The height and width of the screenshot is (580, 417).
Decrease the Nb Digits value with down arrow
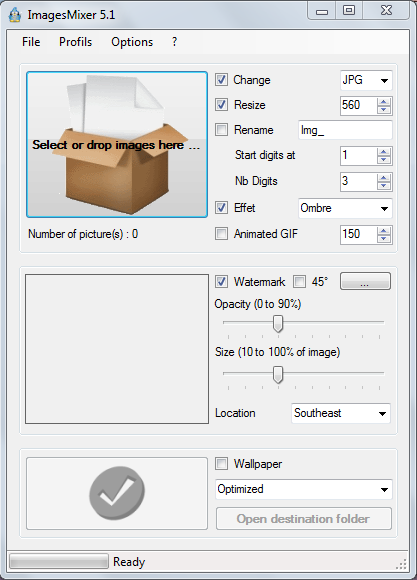pos(384,186)
